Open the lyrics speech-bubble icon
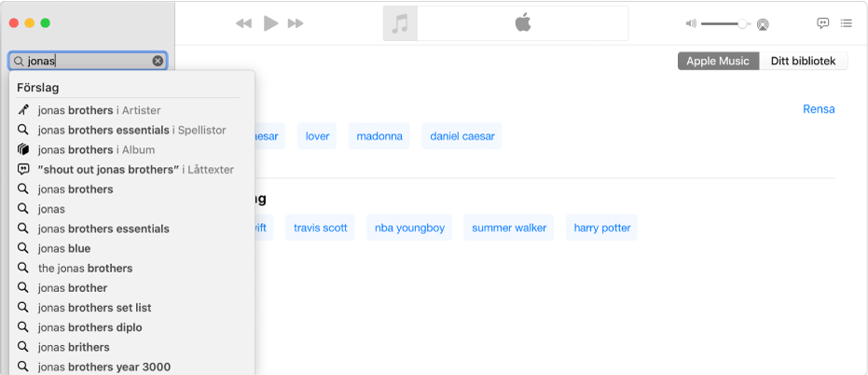 [823, 23]
